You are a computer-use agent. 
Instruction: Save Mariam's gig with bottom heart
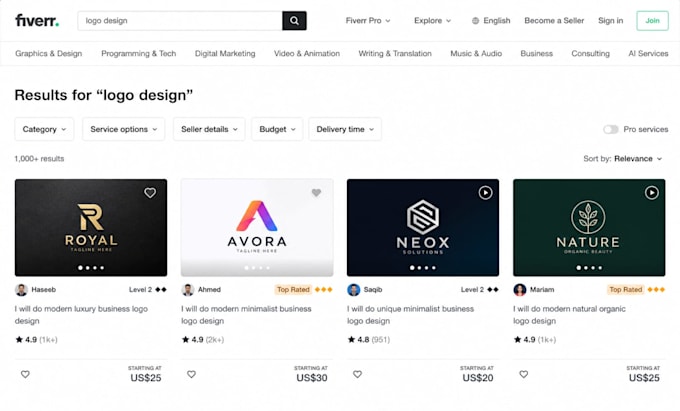tap(524, 374)
